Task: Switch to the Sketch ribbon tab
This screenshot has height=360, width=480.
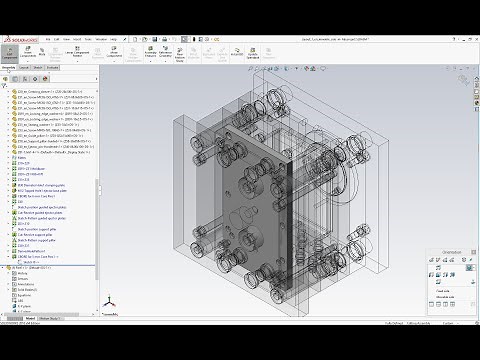Action: (x=38, y=67)
